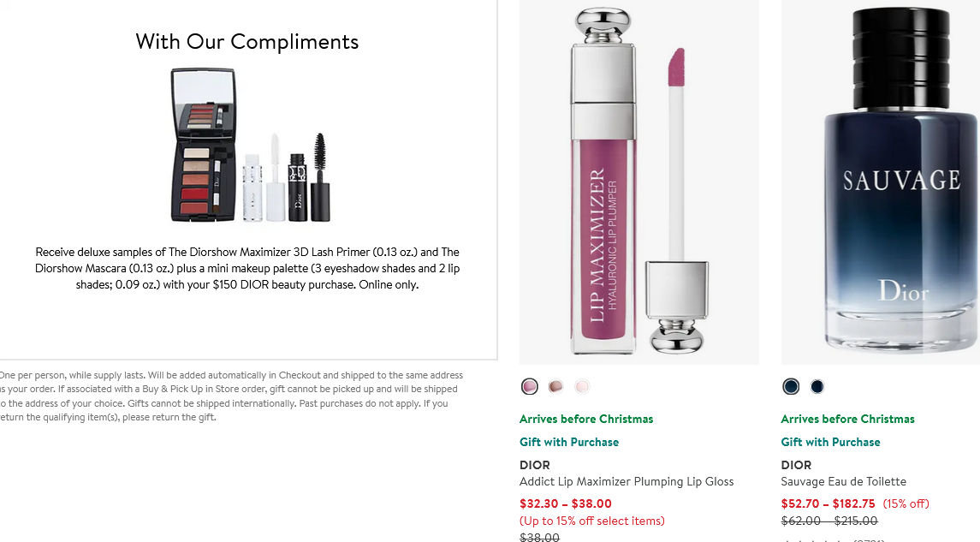Click the Diorshow gift set promotional image

246,144
